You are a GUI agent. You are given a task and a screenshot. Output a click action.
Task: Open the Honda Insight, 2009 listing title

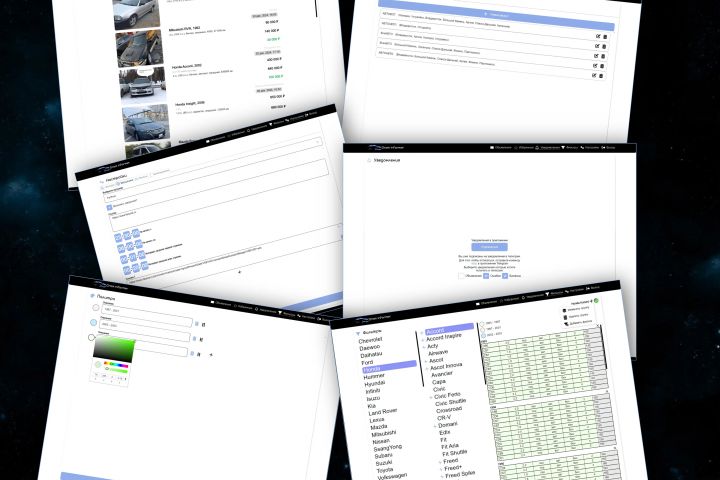pos(190,104)
